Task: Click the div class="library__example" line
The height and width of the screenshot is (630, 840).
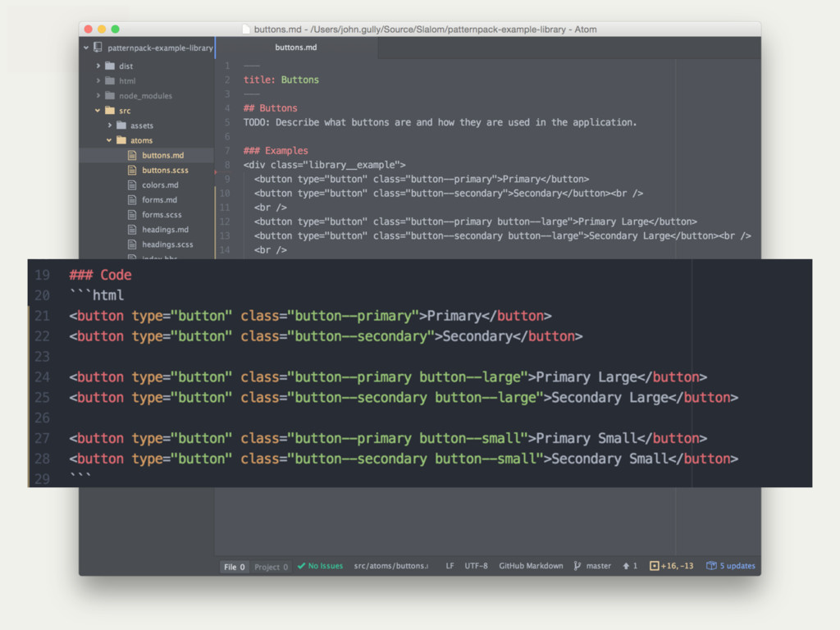Action: [x=324, y=165]
